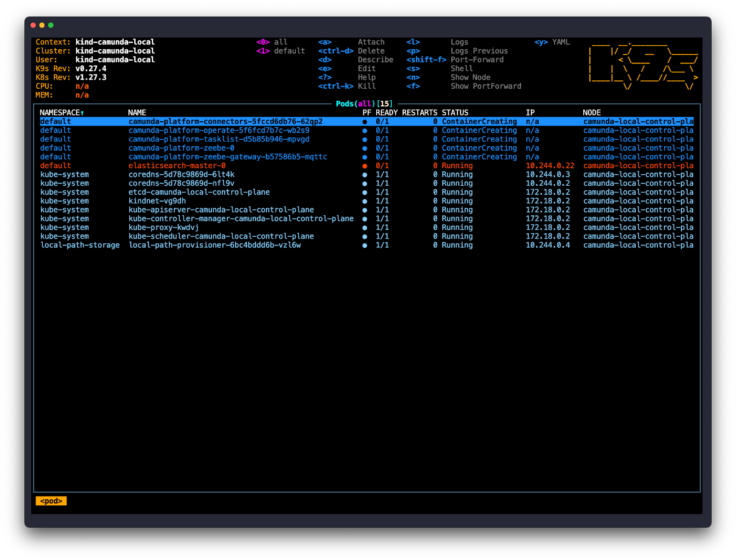Select coredns-5d78c9869d-6lt4k pod

click(181, 175)
